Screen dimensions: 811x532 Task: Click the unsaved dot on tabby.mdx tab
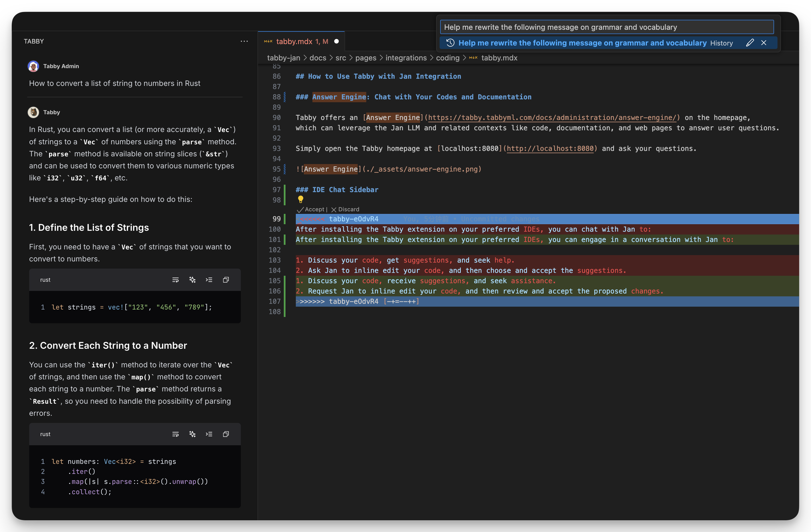coord(336,41)
